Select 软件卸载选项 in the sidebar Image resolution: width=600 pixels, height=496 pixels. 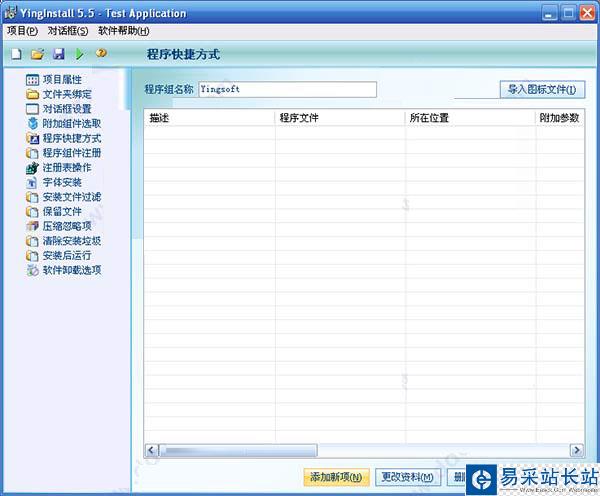click(x=72, y=270)
